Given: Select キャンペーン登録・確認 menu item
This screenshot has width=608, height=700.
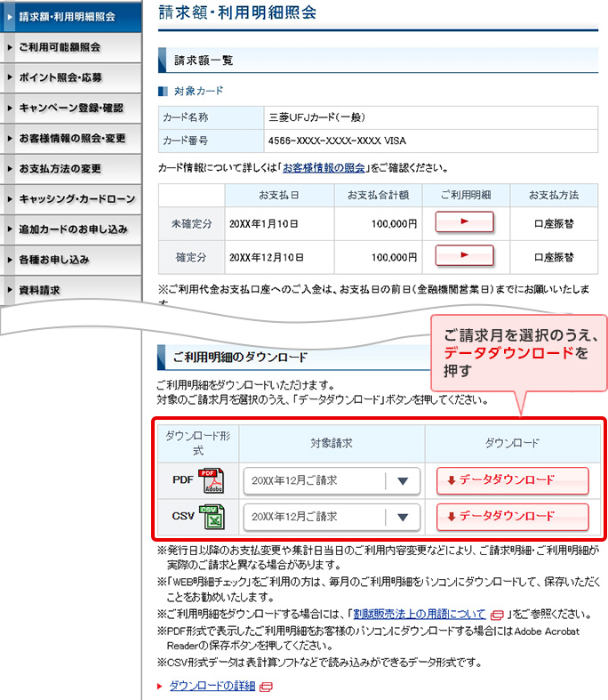Looking at the screenshot, I should pos(70,108).
